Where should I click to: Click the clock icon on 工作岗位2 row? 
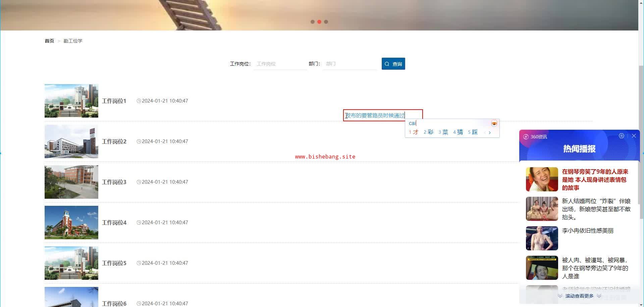139,141
